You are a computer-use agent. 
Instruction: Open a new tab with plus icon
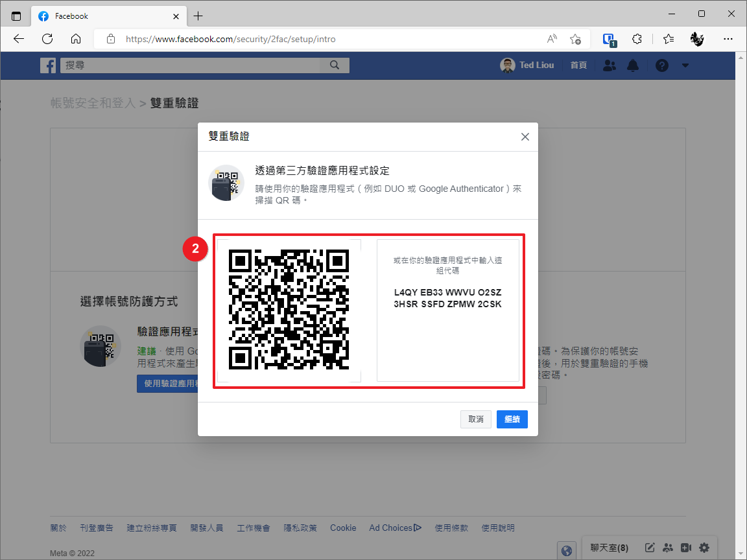[x=198, y=16]
